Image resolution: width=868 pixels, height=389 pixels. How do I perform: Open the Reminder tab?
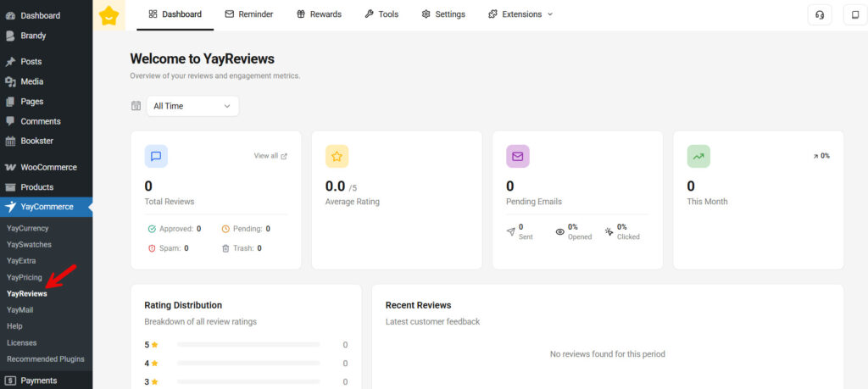(x=249, y=14)
